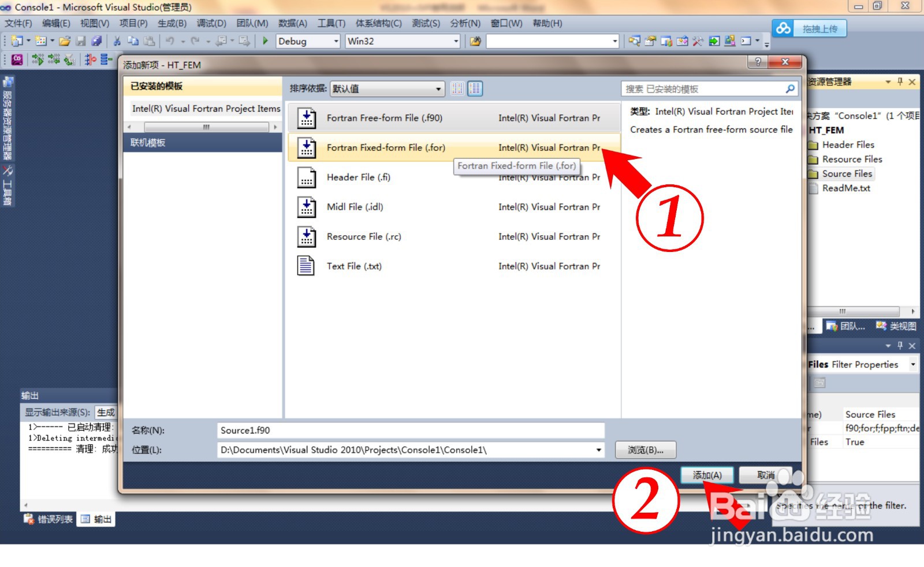
Task: Click the green arrow Start Page icon
Action: tap(714, 41)
